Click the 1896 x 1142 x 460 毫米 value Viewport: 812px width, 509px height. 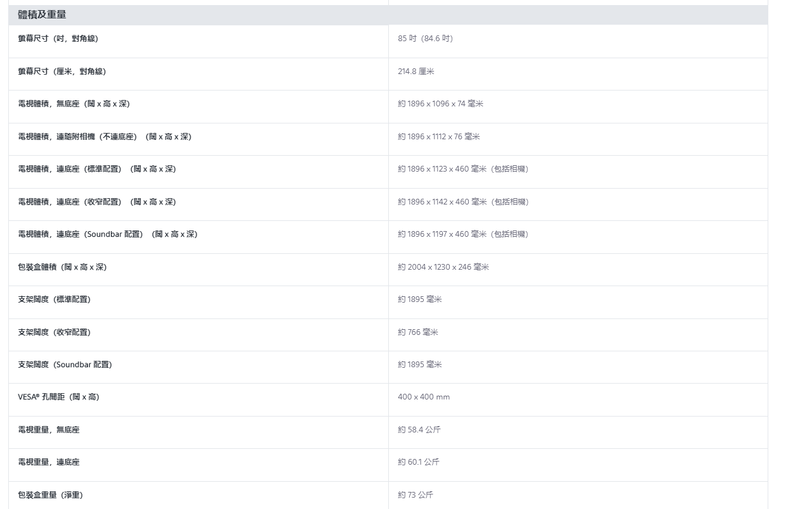click(x=462, y=202)
